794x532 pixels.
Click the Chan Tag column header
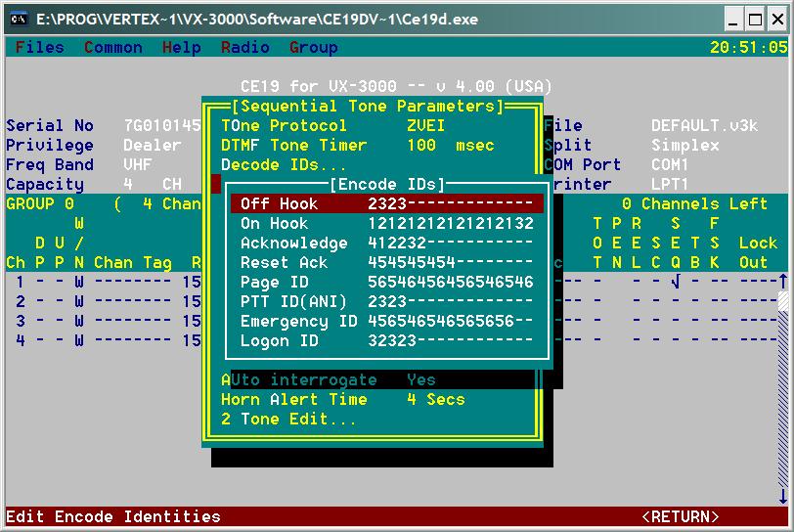[133, 262]
